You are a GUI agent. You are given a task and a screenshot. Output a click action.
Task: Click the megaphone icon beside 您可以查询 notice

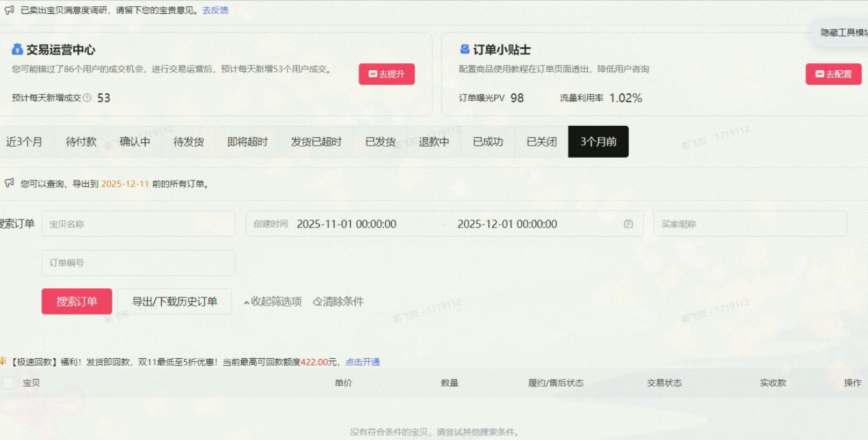(x=10, y=183)
